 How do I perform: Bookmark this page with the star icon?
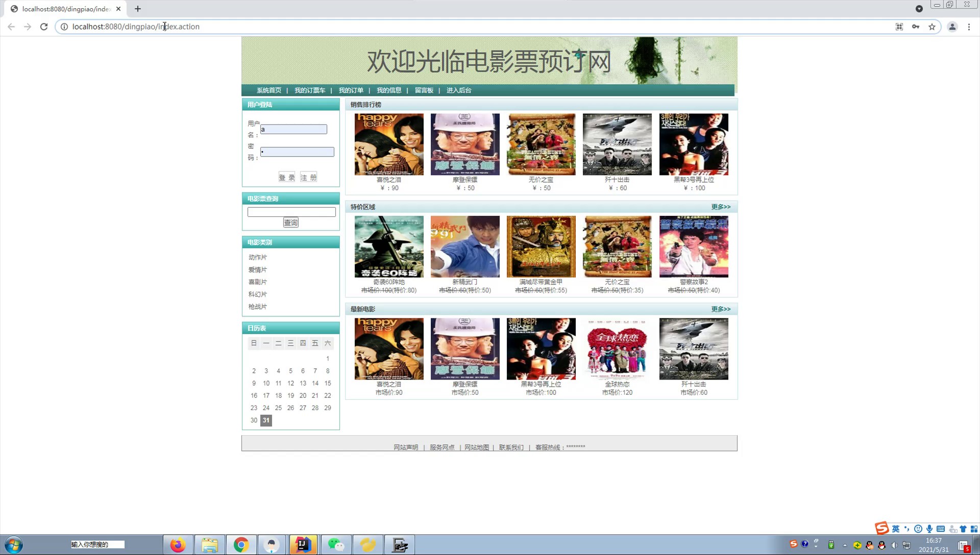point(932,27)
